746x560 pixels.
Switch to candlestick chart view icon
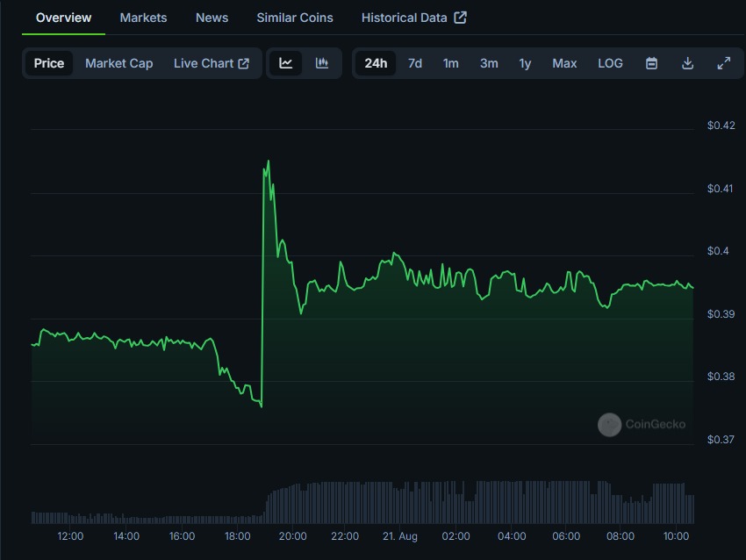[322, 63]
